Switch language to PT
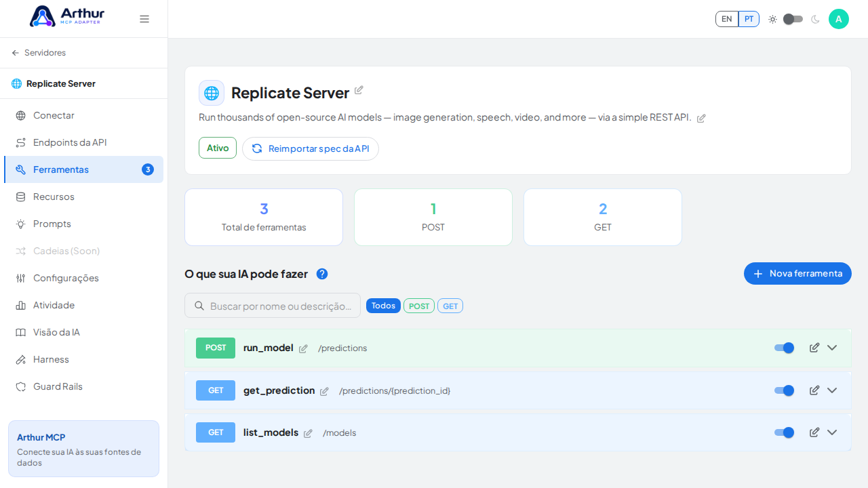 pos(749,19)
